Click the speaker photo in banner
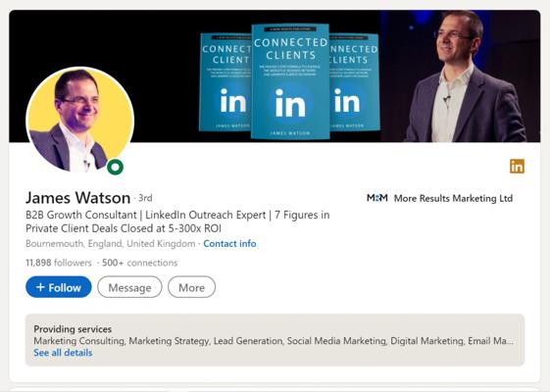Image resolution: width=550 pixels, height=392 pixels. coord(460,76)
